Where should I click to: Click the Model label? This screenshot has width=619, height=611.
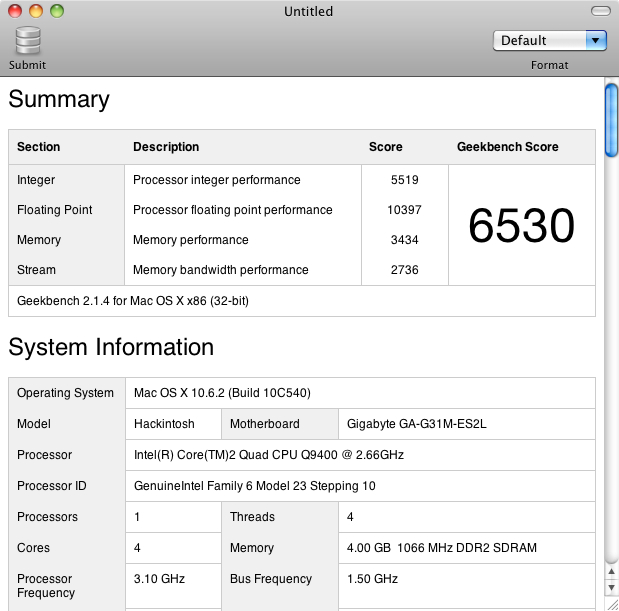tap(34, 424)
